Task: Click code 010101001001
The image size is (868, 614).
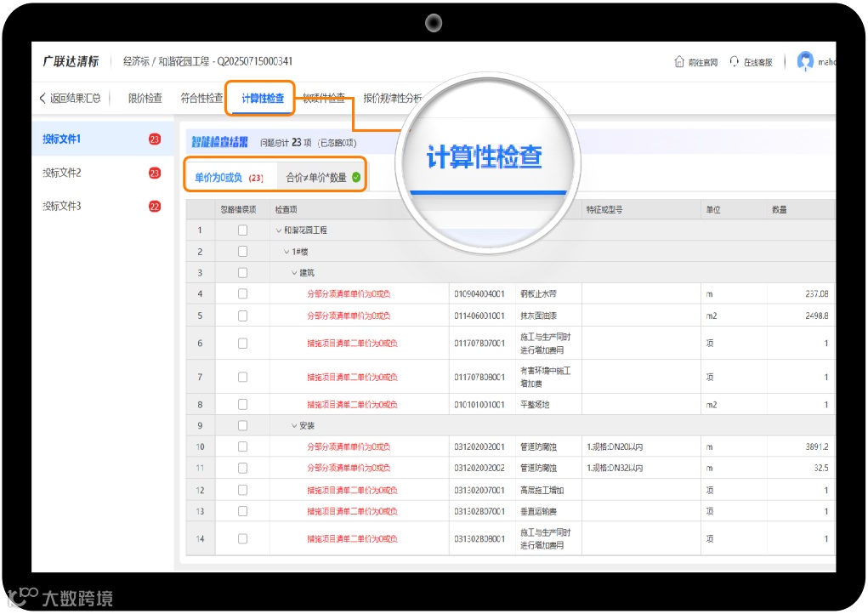Action: [479, 405]
